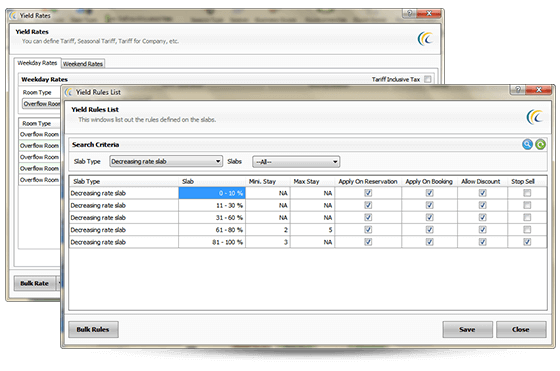Uncheck Apply On Reservation for 0 - 10 % slab

point(368,193)
